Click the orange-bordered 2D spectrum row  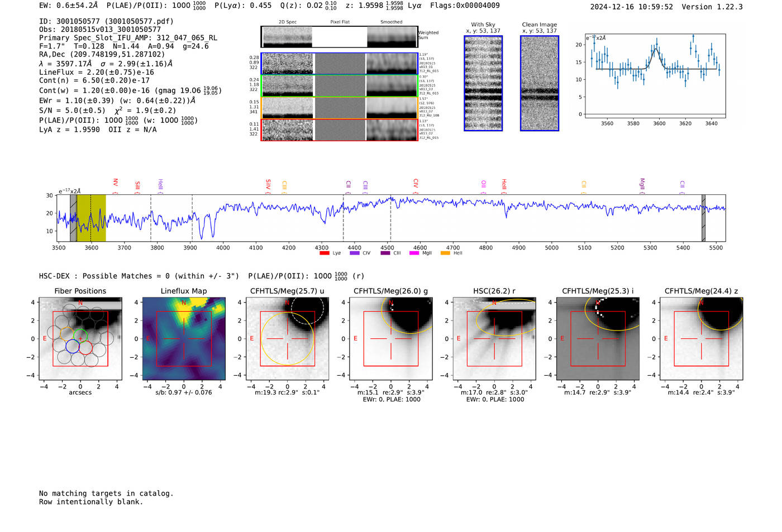pyautogui.click(x=340, y=108)
